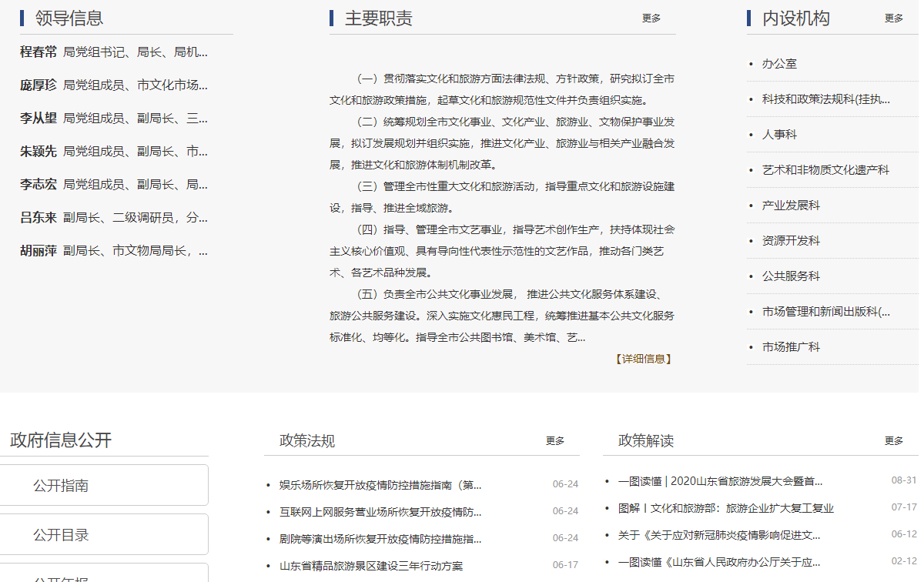924x582 pixels.
Task: Open the 办公室 department link
Action: [779, 64]
